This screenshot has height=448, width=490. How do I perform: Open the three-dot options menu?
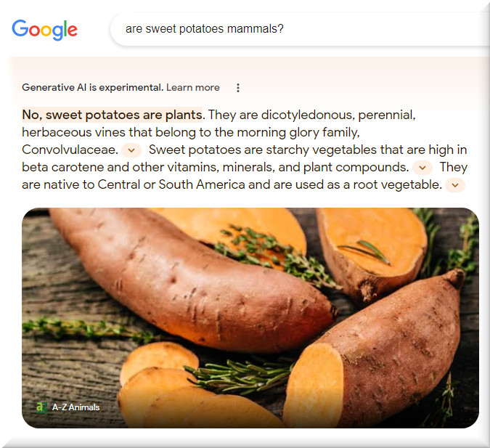click(x=238, y=88)
